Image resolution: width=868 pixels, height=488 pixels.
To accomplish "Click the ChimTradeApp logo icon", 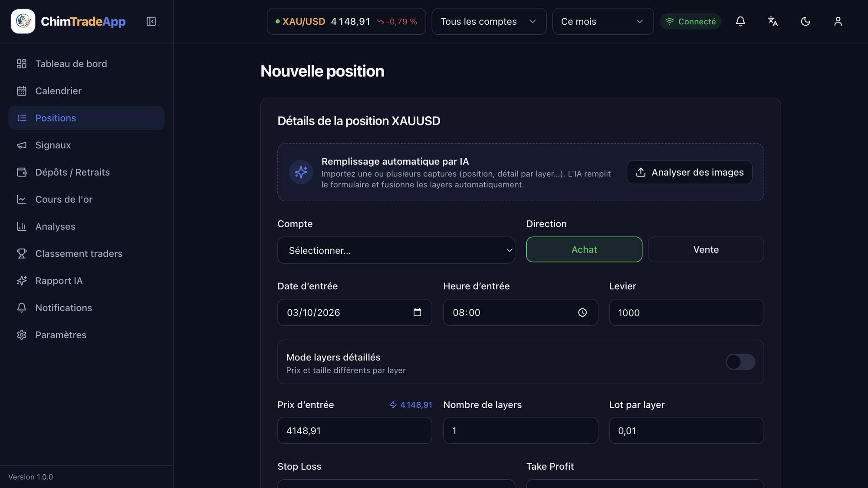I will pos(23,21).
